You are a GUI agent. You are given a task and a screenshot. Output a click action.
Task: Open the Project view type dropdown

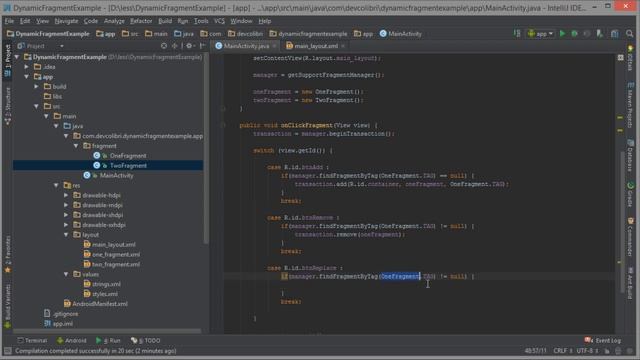[x=40, y=46]
